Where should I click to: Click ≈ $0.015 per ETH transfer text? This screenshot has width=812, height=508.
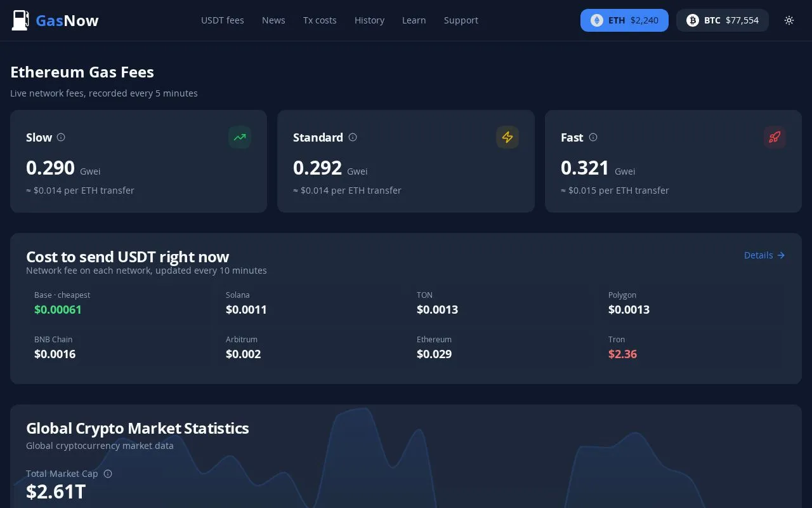click(x=615, y=190)
